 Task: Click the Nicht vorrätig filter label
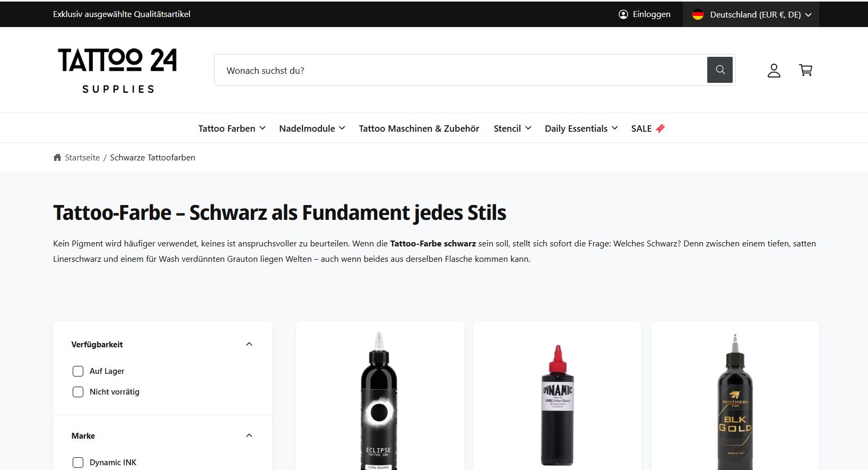[115, 392]
